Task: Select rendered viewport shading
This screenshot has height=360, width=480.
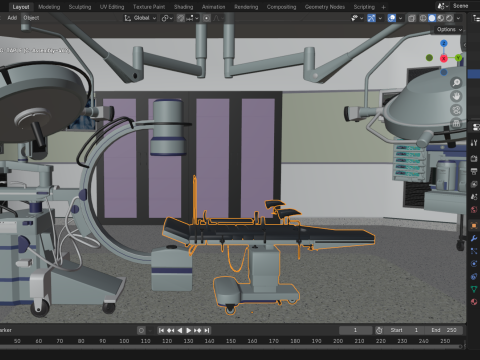Action: [449, 18]
